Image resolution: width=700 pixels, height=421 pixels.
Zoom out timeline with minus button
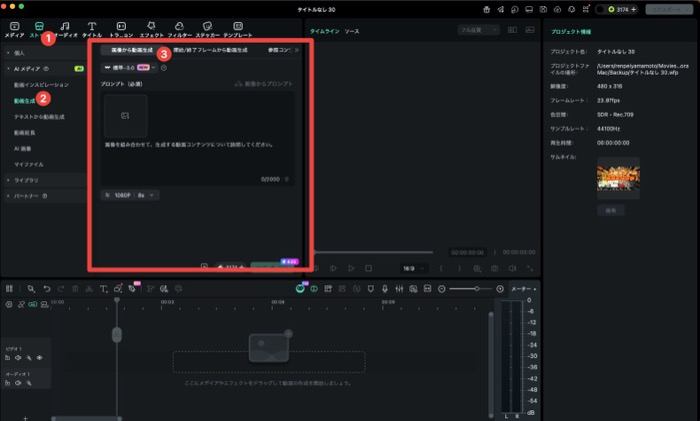pyautogui.click(x=442, y=289)
